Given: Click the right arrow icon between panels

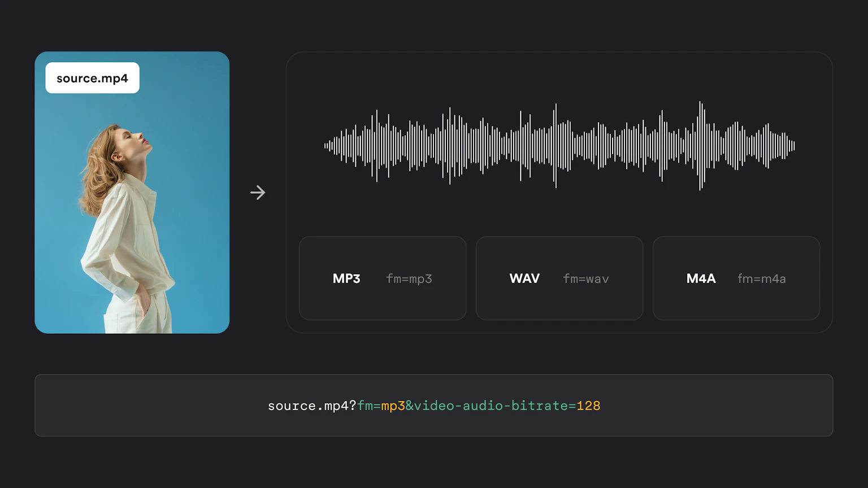Looking at the screenshot, I should (258, 193).
